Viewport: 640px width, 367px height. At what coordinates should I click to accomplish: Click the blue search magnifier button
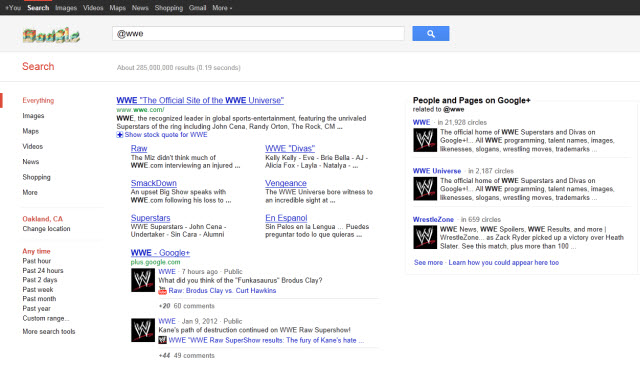point(431,33)
